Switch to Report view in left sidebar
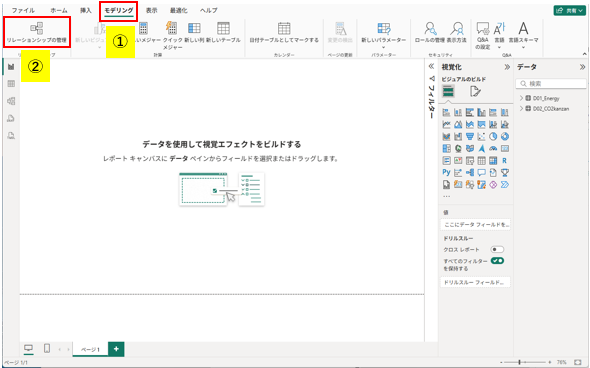Screen dimensions: 590x368 (x=11, y=67)
